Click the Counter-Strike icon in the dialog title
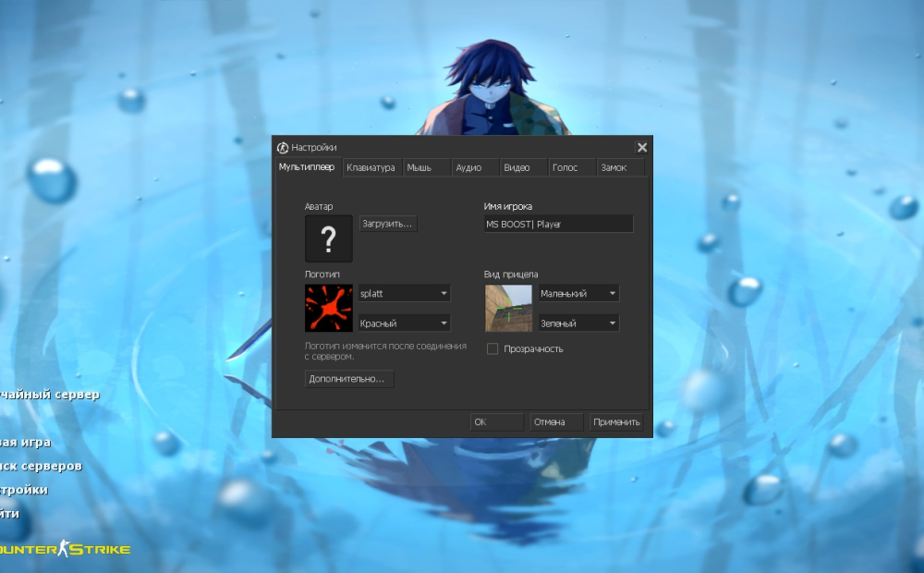The width and height of the screenshot is (924, 573). pos(283,147)
